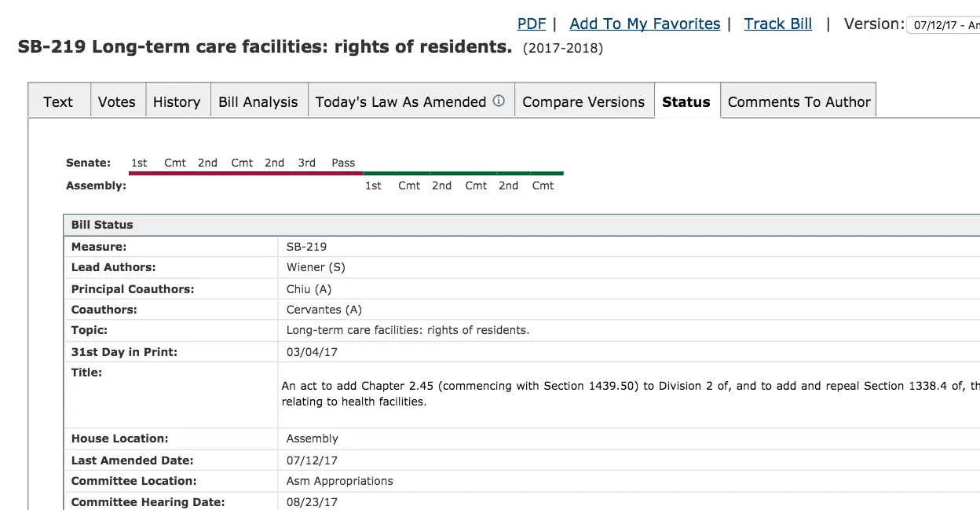
Task: Open the Votes tab
Action: coord(116,102)
